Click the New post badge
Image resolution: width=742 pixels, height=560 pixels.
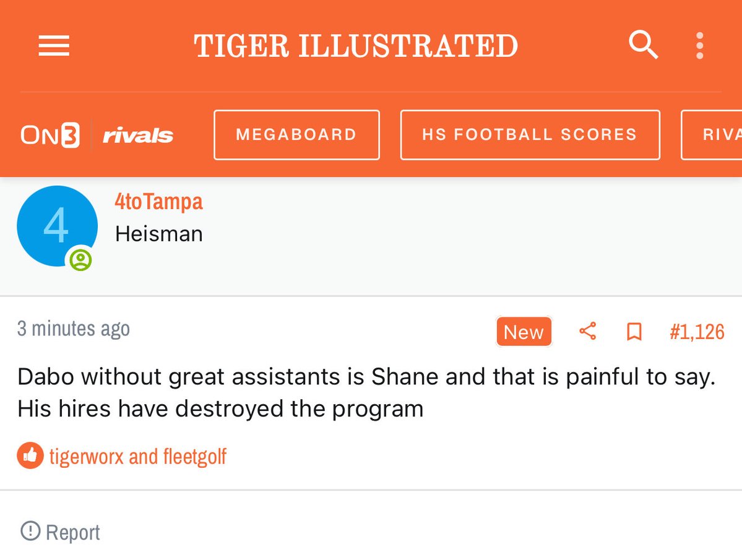click(524, 332)
